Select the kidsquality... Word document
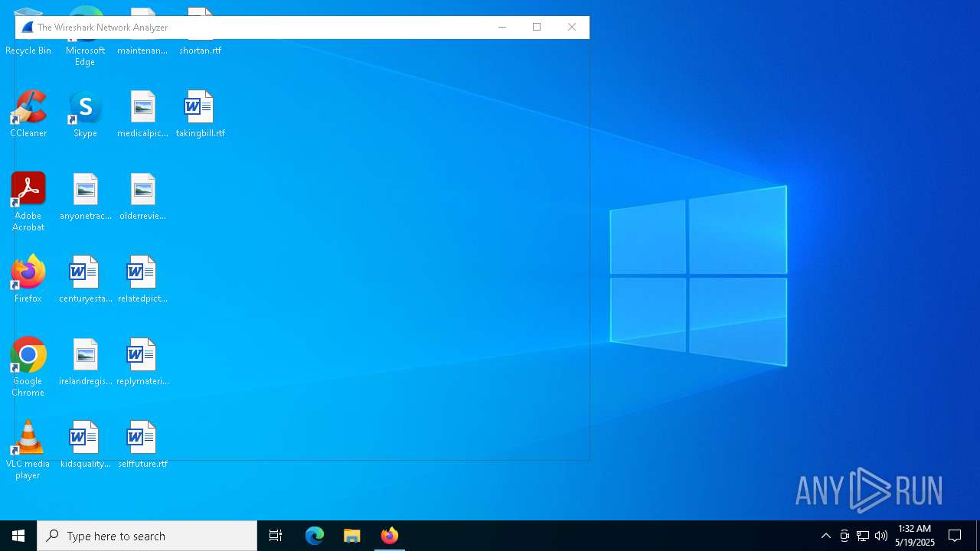Screen dimensions: 980x551 coord(85,445)
